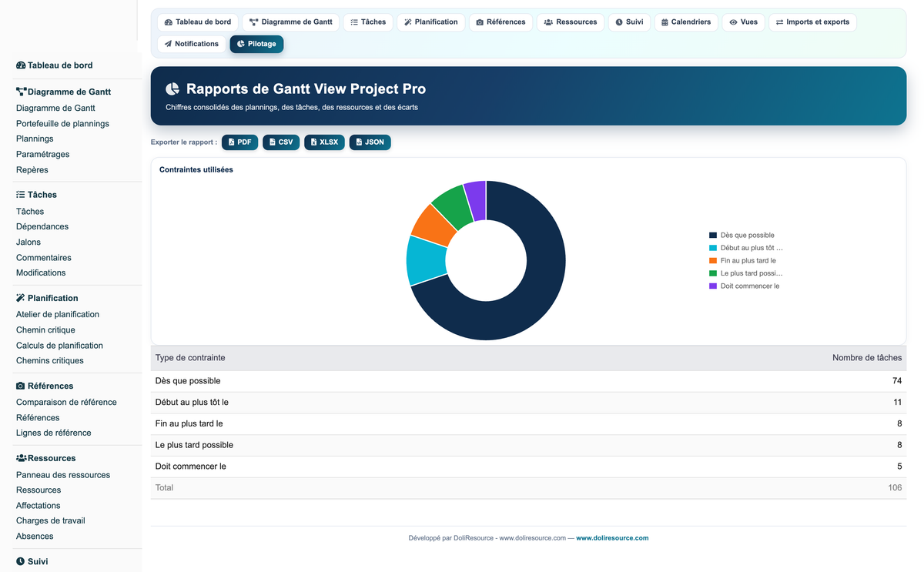Toggle the cyan Début au plus tôt legend swatch
This screenshot has height=572, width=924.
(x=713, y=248)
